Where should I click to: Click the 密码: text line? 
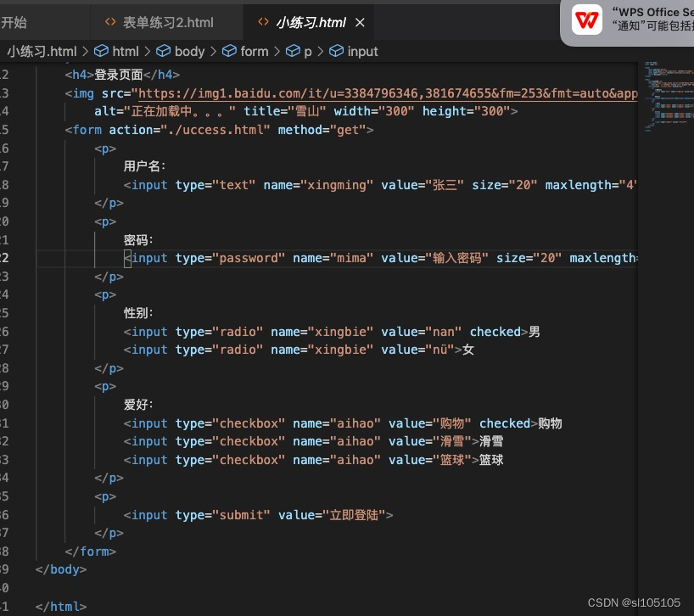click(138, 240)
